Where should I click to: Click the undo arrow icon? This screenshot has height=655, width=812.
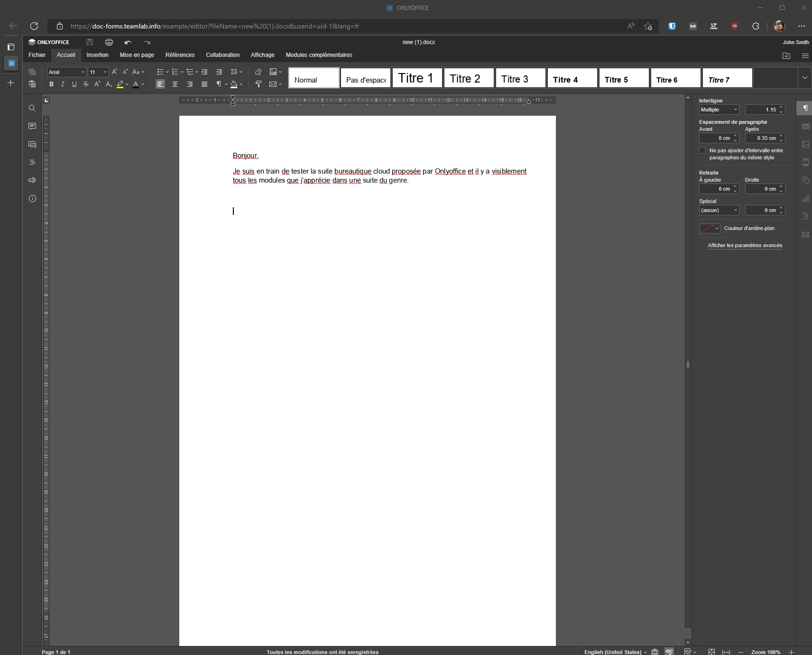pos(128,42)
